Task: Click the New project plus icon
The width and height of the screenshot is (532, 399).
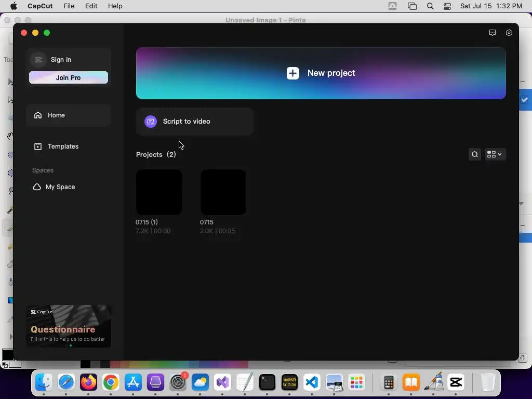Action: (x=293, y=73)
